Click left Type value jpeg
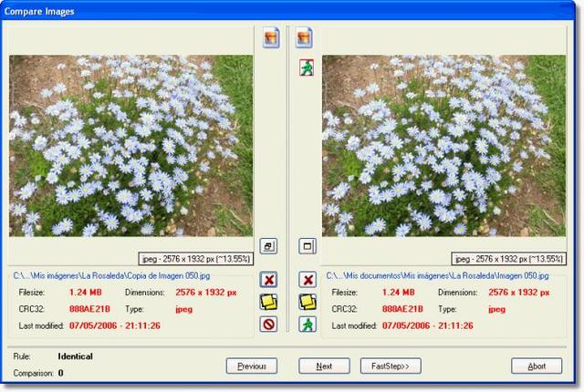Image resolution: width=584 pixels, height=392 pixels. click(184, 309)
